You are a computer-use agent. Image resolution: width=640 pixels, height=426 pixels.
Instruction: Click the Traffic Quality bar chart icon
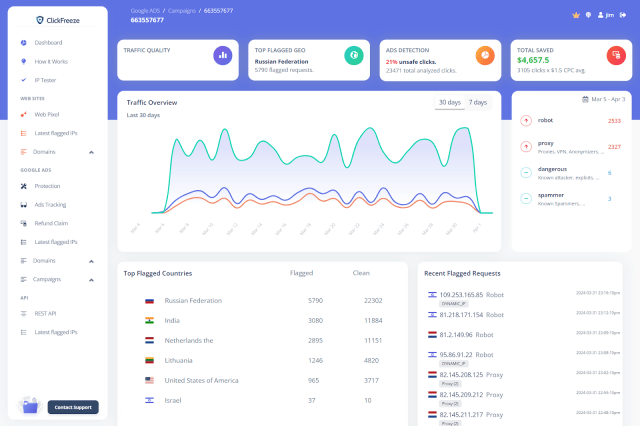tap(222, 55)
